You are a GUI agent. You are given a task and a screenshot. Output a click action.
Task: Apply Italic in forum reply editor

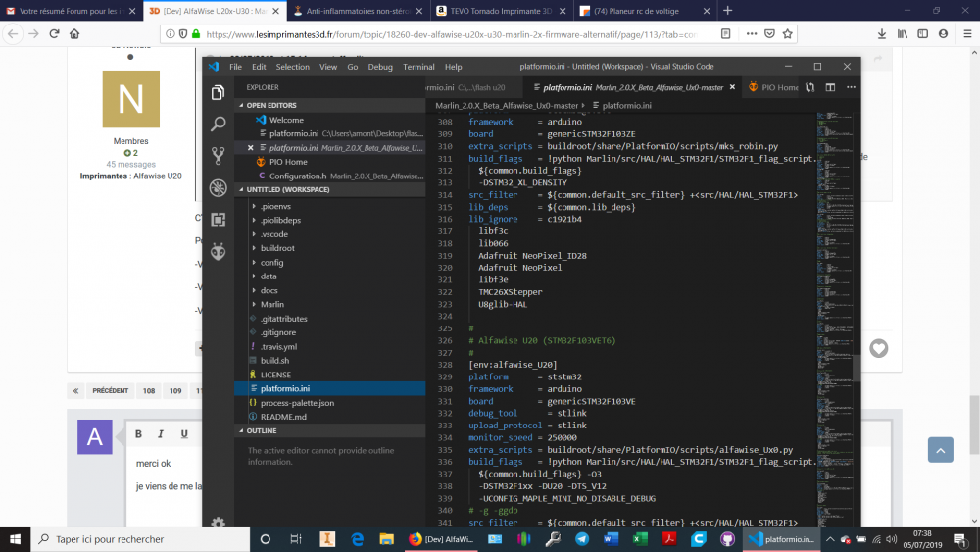click(x=161, y=433)
